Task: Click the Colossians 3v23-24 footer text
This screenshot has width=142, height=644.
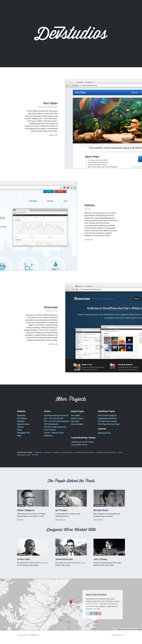Action: tap(118, 635)
